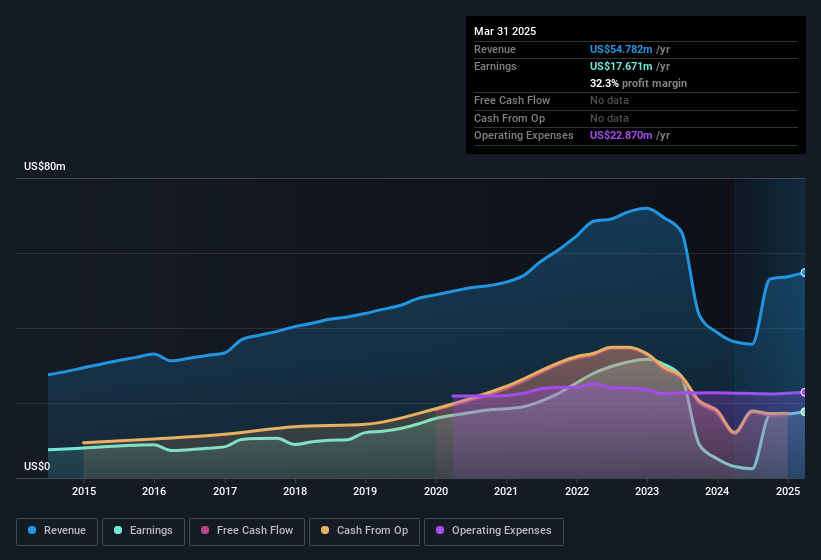Click the 2017 x-axis label

(x=225, y=491)
